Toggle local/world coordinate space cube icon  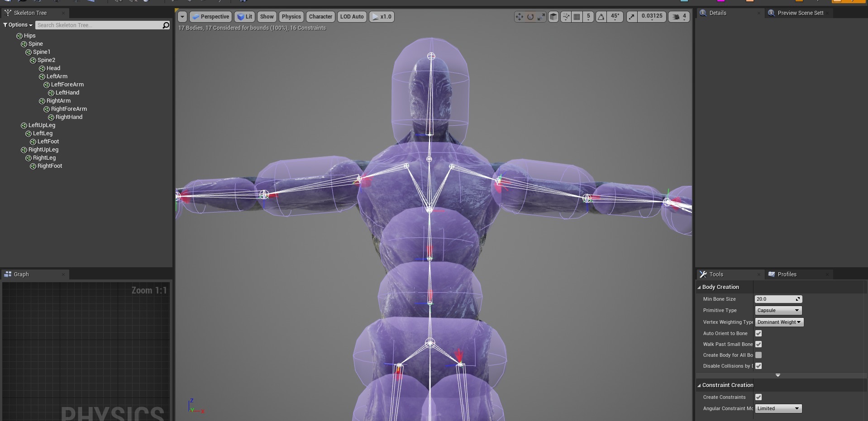pyautogui.click(x=553, y=17)
